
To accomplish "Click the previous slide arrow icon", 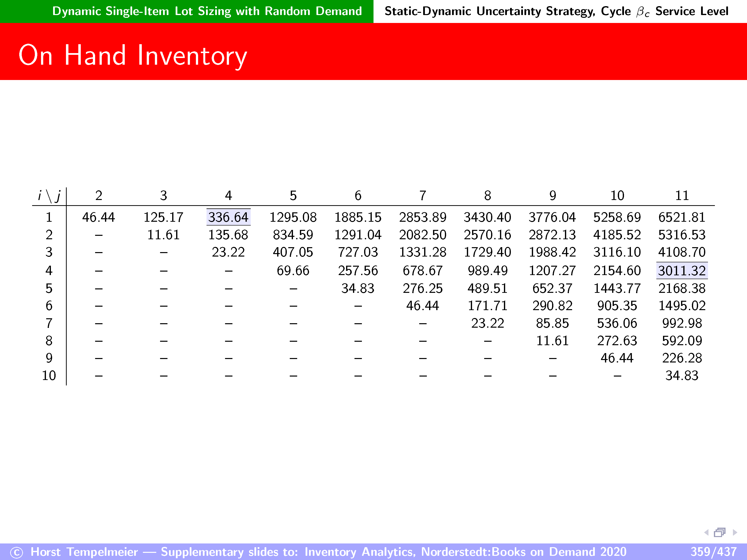I will (x=706, y=532).
